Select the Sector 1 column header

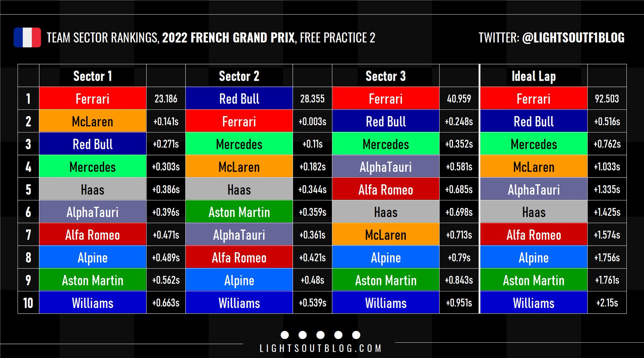click(92, 76)
